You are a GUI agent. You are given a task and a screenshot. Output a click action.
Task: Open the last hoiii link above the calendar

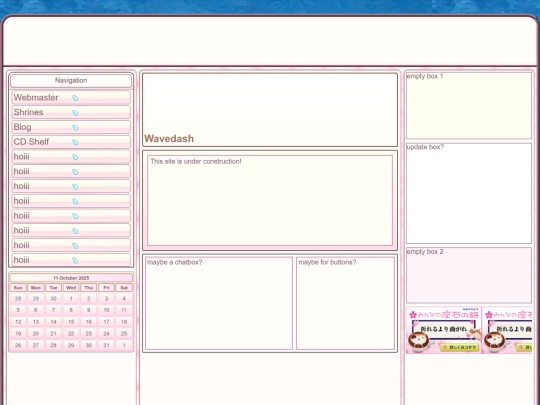[71, 260]
